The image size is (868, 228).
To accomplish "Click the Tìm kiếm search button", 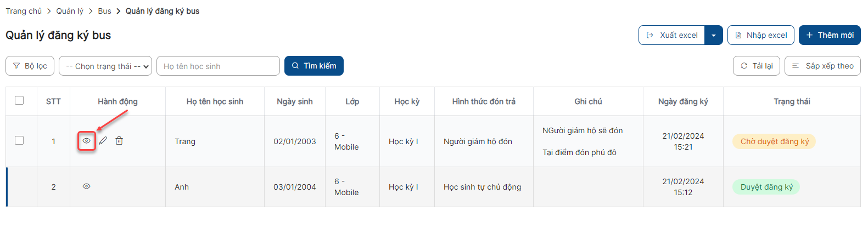I will (313, 66).
